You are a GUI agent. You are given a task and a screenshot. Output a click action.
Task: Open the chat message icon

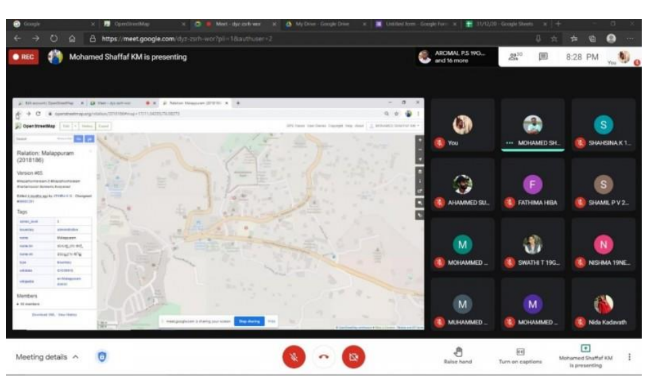[x=543, y=57]
